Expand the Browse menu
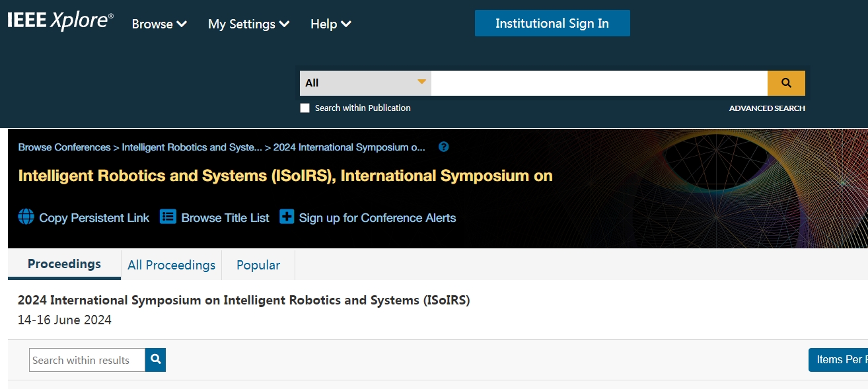The width and height of the screenshot is (868, 389). tap(159, 24)
